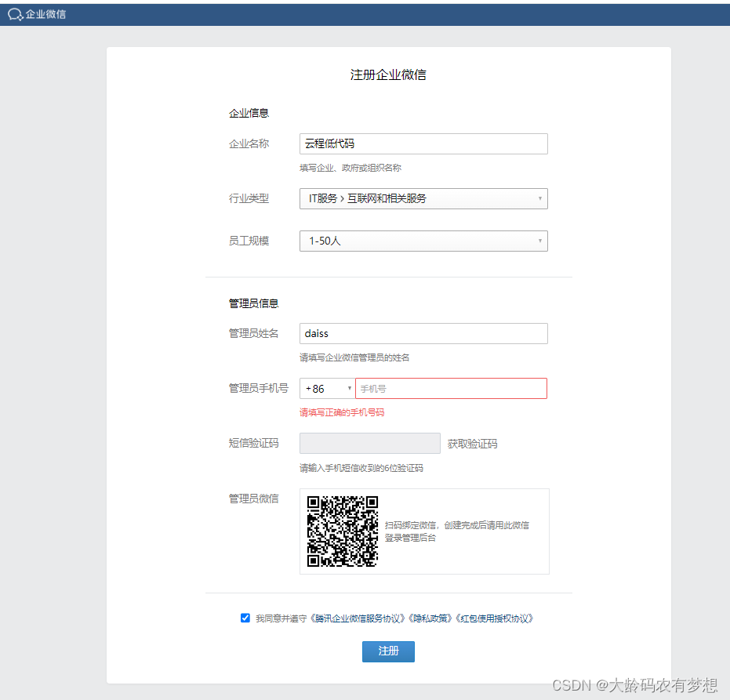This screenshot has height=700, width=730.
Task: Click the 企业微信 logo in header
Action: 38,14
